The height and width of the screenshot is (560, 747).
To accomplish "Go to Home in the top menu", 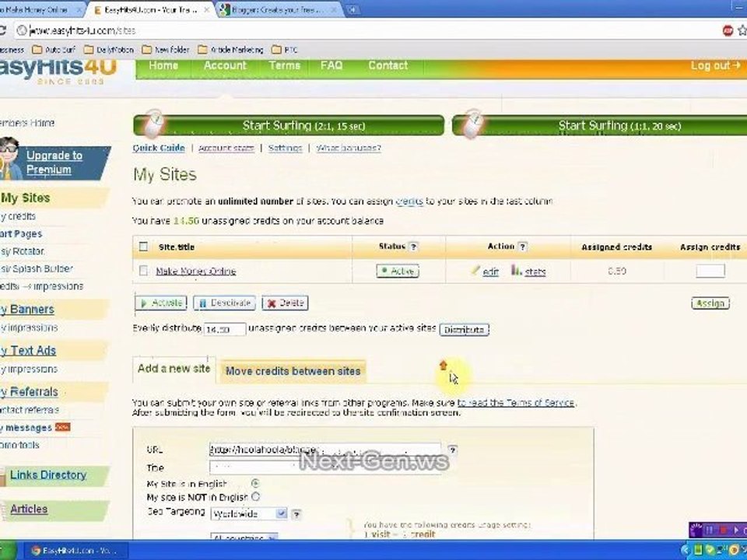I will pyautogui.click(x=163, y=65).
